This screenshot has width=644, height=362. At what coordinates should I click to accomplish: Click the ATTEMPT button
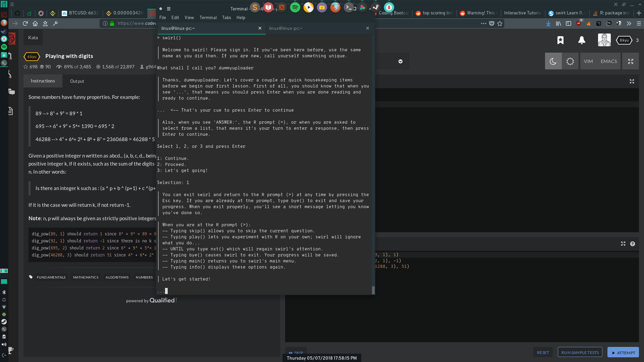click(623, 352)
